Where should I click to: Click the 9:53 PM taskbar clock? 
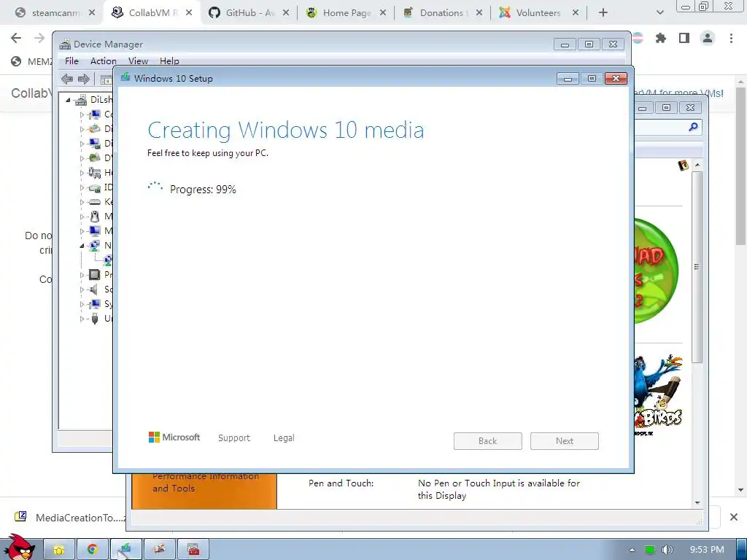tap(706, 550)
